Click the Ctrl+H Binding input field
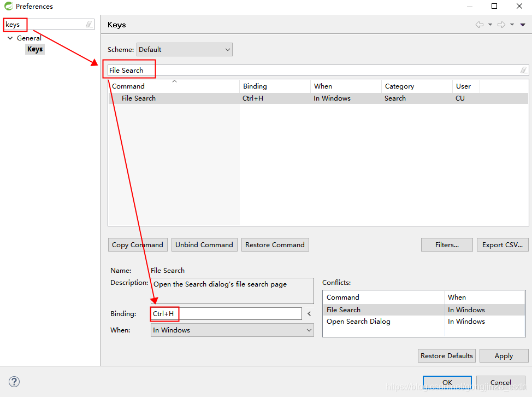532x397 pixels. click(x=226, y=313)
